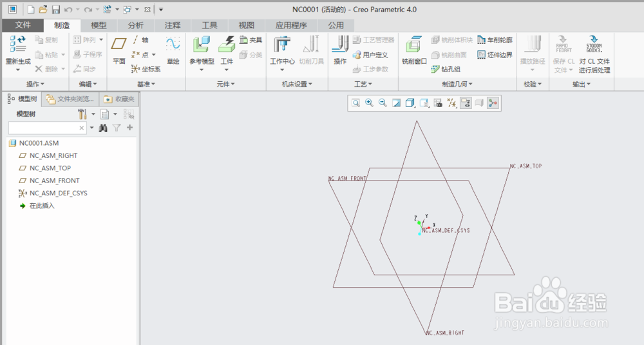This screenshot has height=345, width=644.
Task: Click the 坯件边界 stock boundary tool
Action: 495,55
